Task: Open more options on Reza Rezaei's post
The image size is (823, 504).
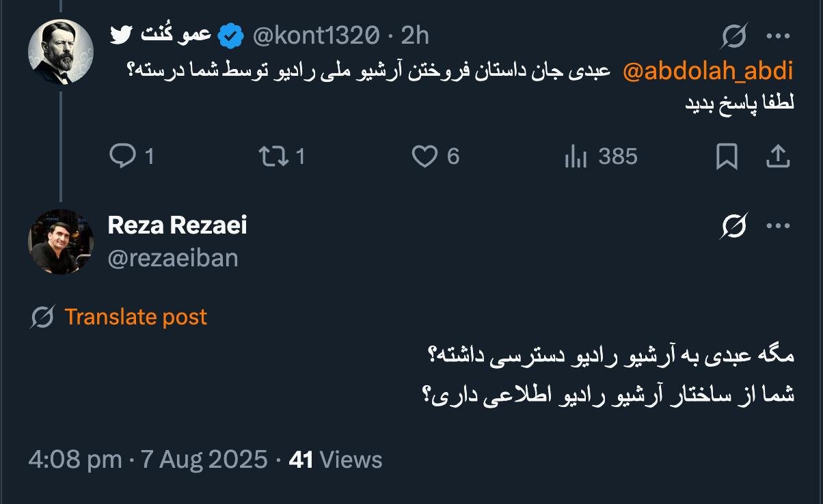Action: (778, 226)
